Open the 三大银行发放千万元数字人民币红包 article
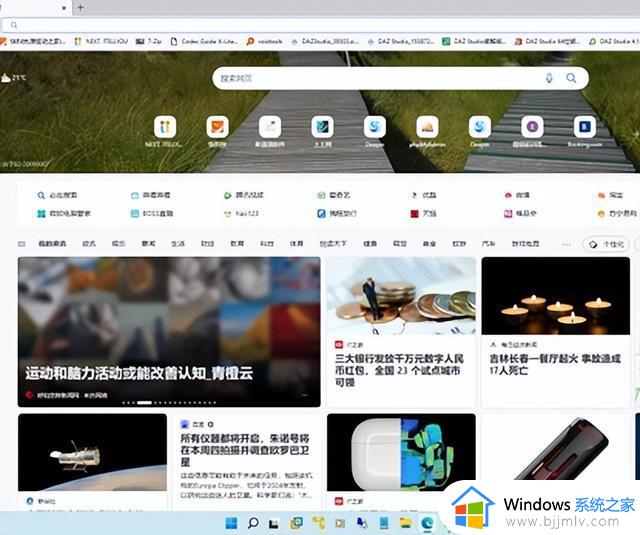Image resolution: width=640 pixels, height=535 pixels. pos(399,370)
